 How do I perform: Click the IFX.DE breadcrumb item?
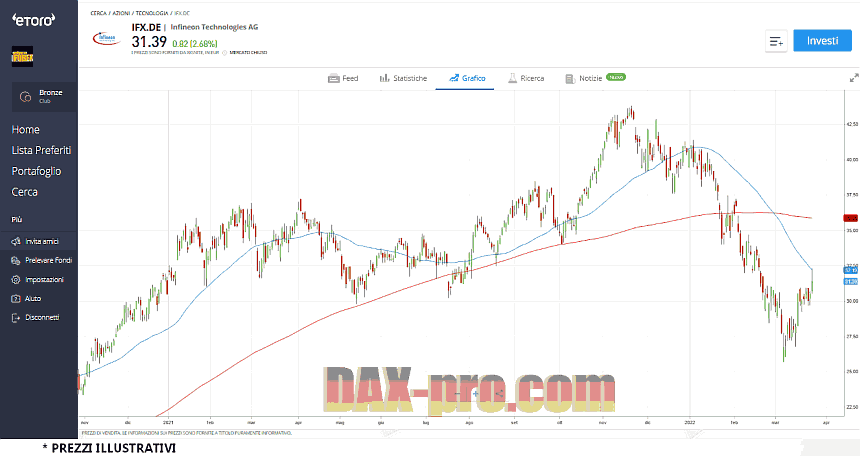click(182, 13)
